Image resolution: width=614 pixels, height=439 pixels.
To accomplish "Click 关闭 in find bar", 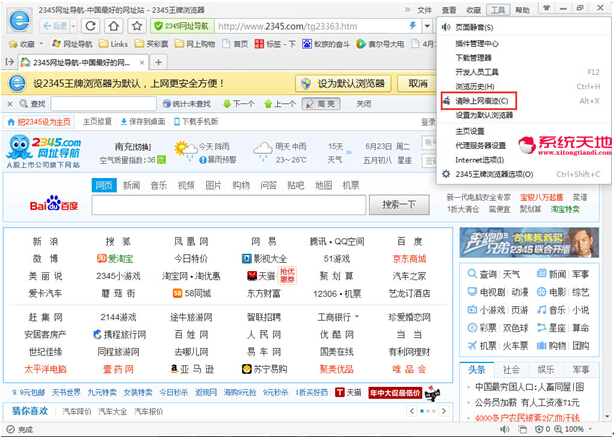I will 363,104.
